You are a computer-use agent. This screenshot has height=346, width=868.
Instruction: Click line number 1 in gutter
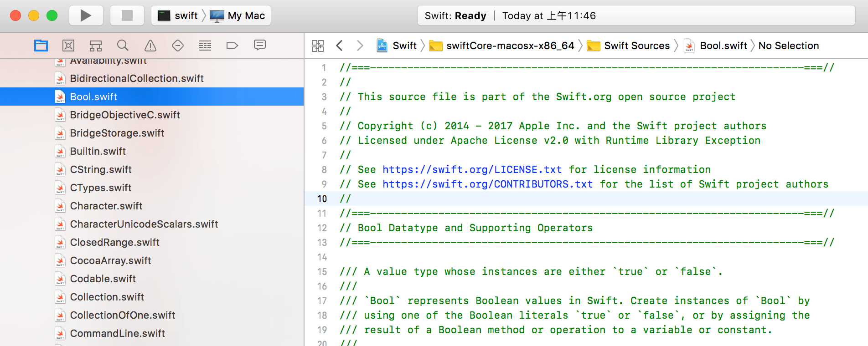pos(324,68)
